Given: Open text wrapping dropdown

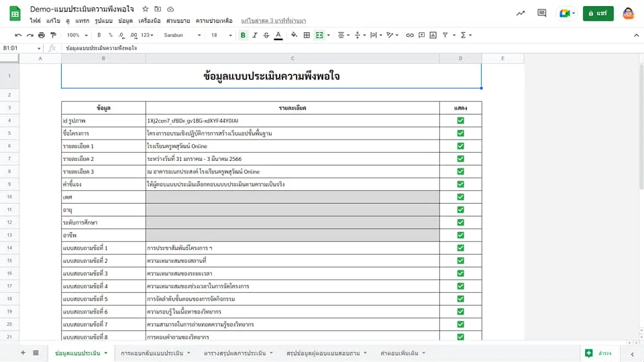Looking at the screenshot, I should pos(376,36).
